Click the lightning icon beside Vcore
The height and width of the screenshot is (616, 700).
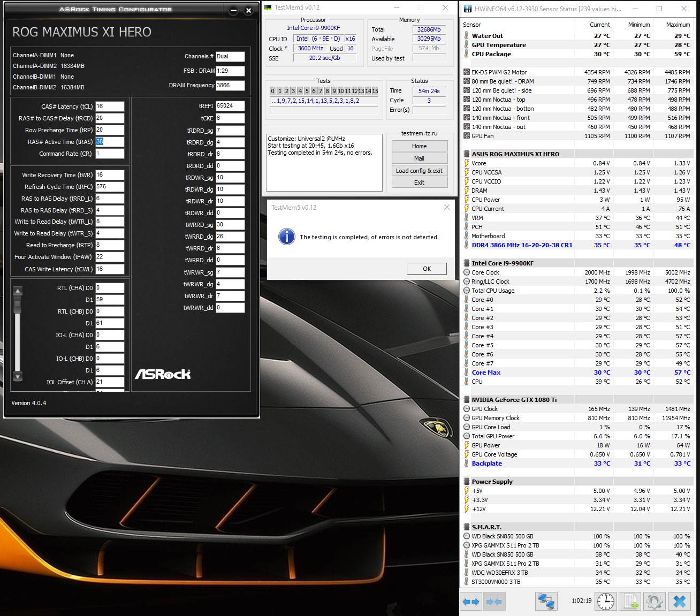click(467, 163)
